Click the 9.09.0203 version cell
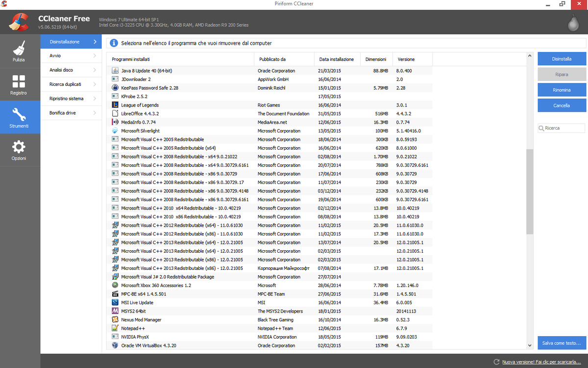Viewport: 588px width, 368px height. 407,337
